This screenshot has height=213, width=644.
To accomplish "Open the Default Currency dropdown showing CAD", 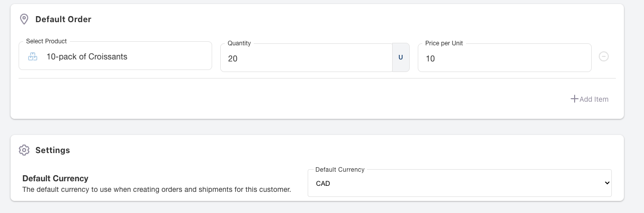I will click(x=452, y=183).
